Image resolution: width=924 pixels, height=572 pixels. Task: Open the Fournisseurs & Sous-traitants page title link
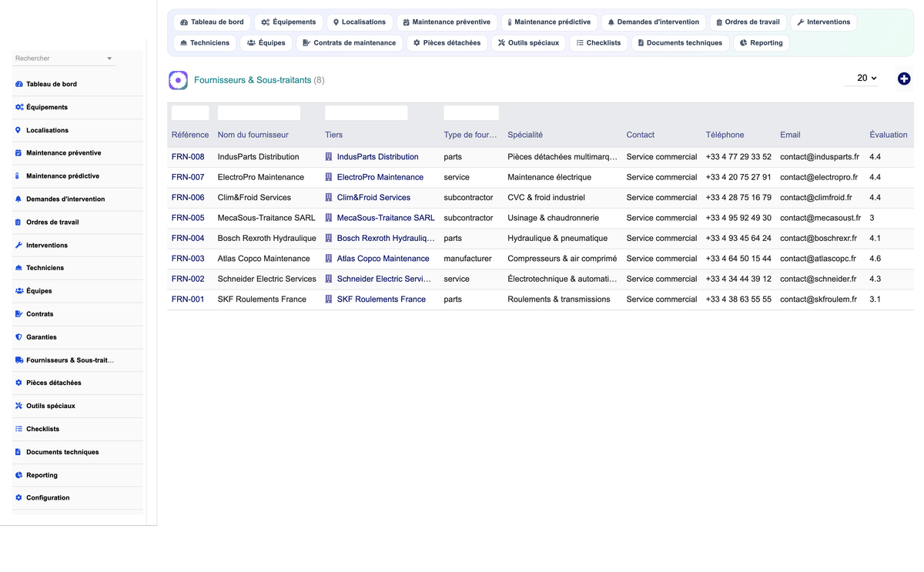point(253,80)
